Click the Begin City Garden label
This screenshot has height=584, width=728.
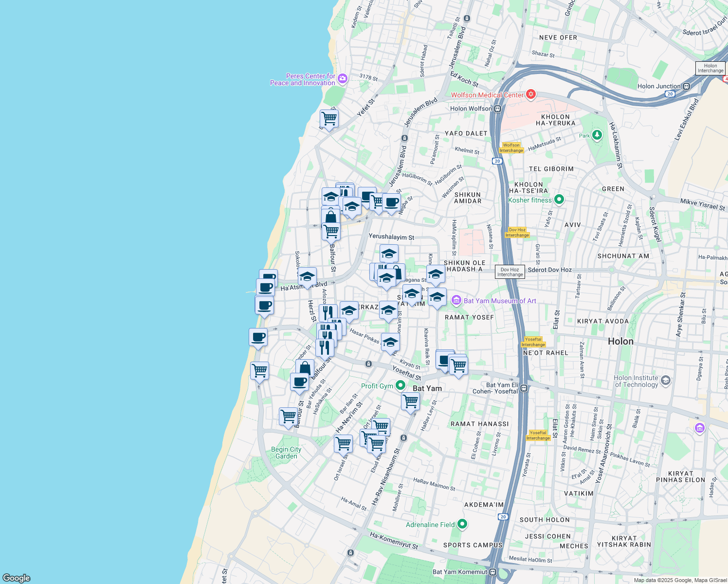click(286, 453)
